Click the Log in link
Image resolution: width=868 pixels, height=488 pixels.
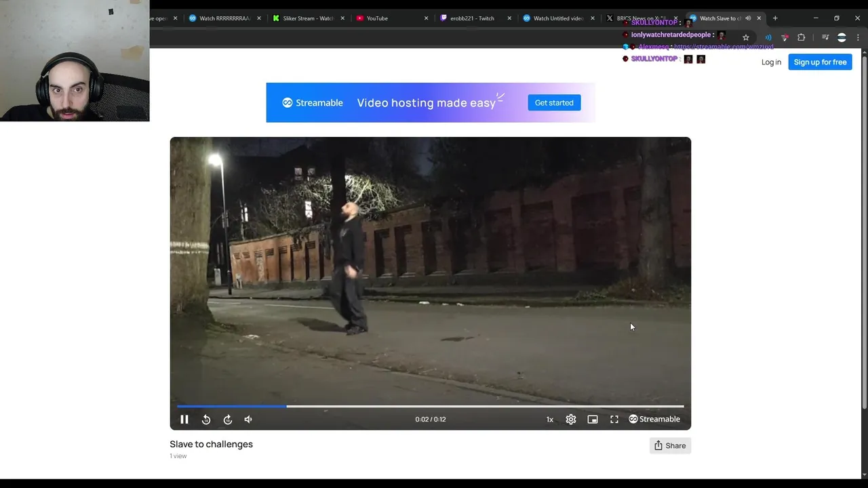[x=771, y=62]
